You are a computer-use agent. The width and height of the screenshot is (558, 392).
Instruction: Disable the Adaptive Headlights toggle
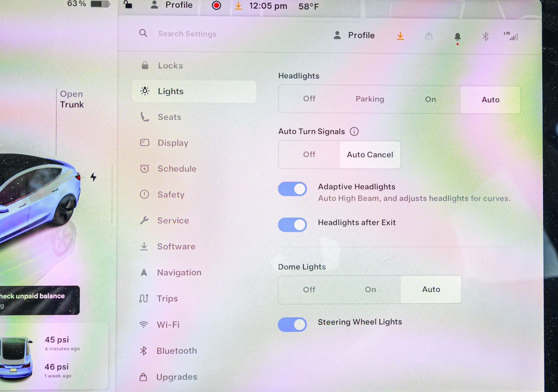[x=292, y=189]
